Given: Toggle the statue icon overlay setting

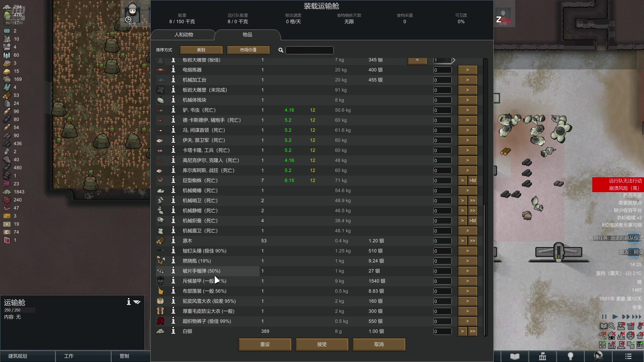Looking at the screenshot, I should click(621, 345).
